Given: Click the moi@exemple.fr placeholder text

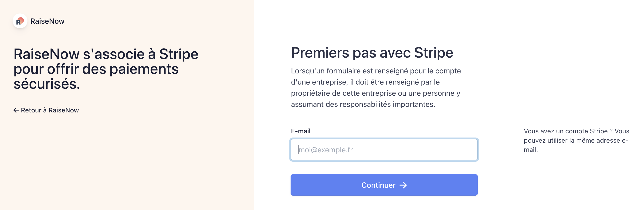Looking at the screenshot, I should (x=326, y=150).
